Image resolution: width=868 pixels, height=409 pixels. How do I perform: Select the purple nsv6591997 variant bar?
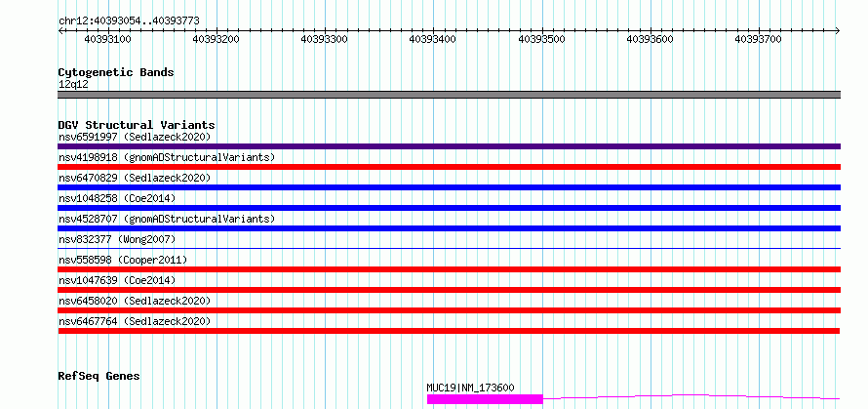(x=449, y=146)
